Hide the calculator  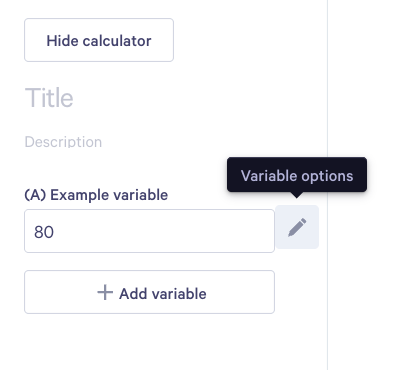[99, 40]
